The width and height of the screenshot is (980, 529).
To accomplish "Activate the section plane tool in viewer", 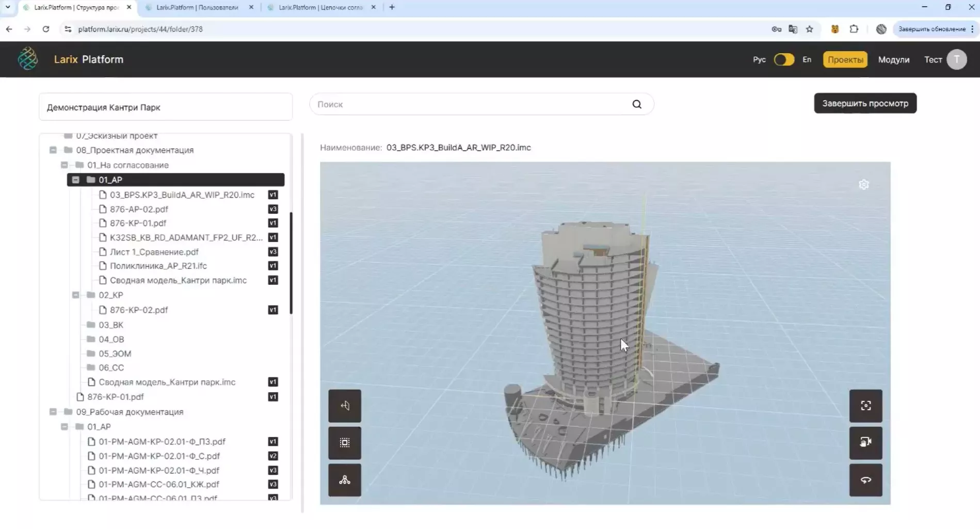I will coord(344,406).
